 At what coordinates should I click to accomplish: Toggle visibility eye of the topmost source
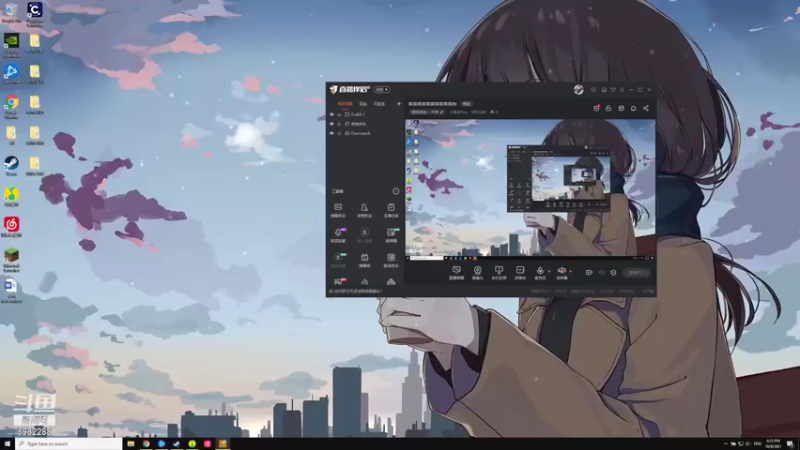pyautogui.click(x=332, y=115)
